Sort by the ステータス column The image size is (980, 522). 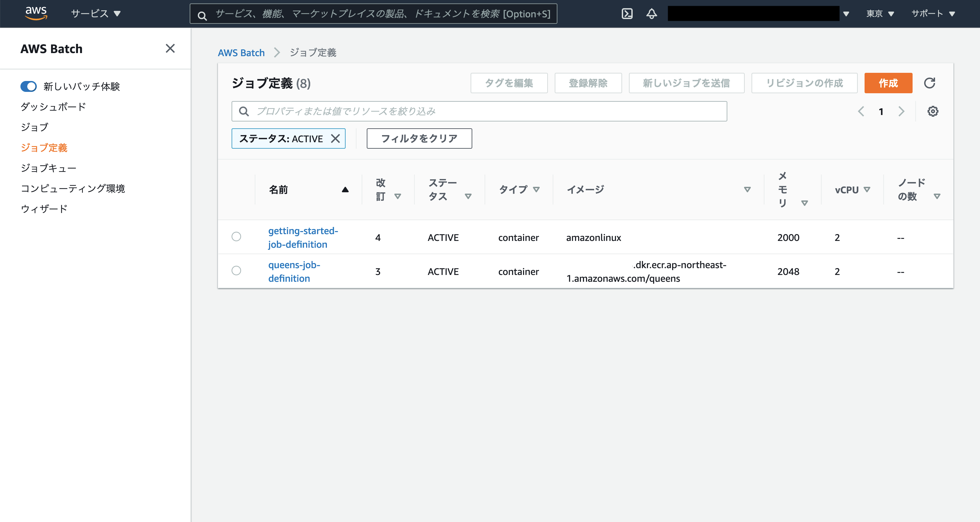pyautogui.click(x=468, y=196)
